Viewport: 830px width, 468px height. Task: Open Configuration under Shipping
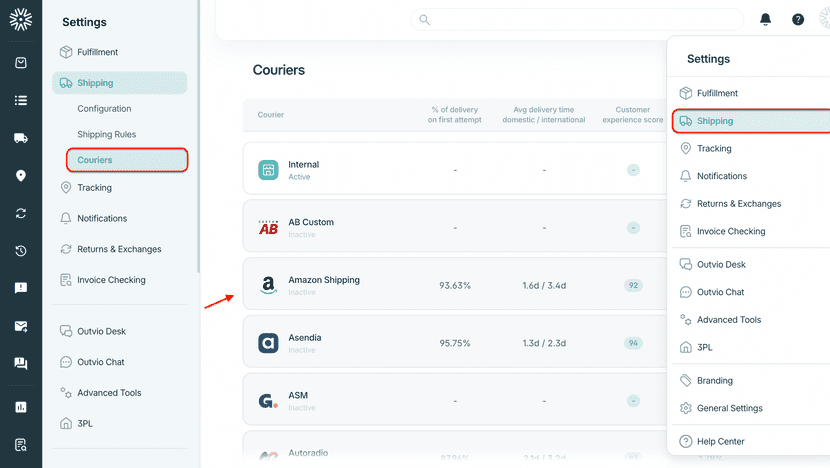(104, 109)
